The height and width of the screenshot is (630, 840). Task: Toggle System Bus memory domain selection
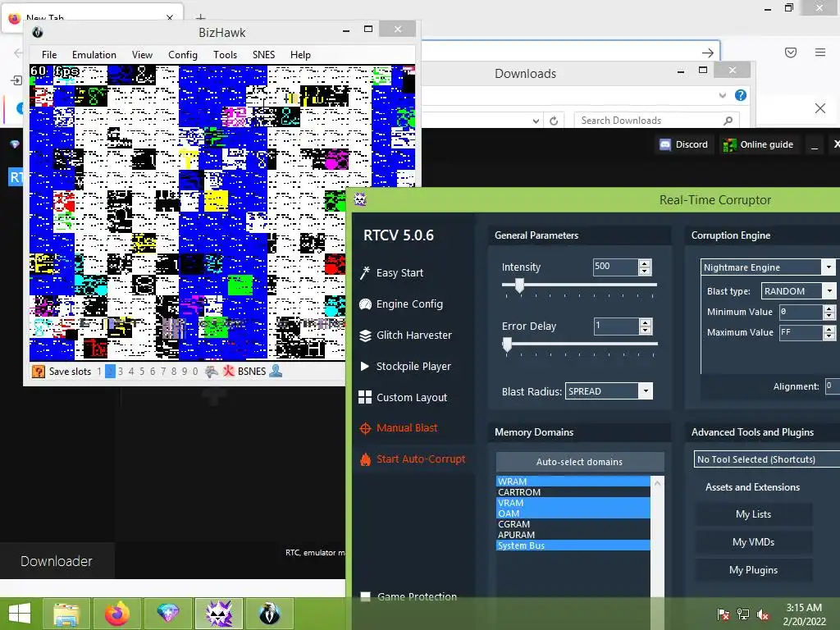point(573,546)
